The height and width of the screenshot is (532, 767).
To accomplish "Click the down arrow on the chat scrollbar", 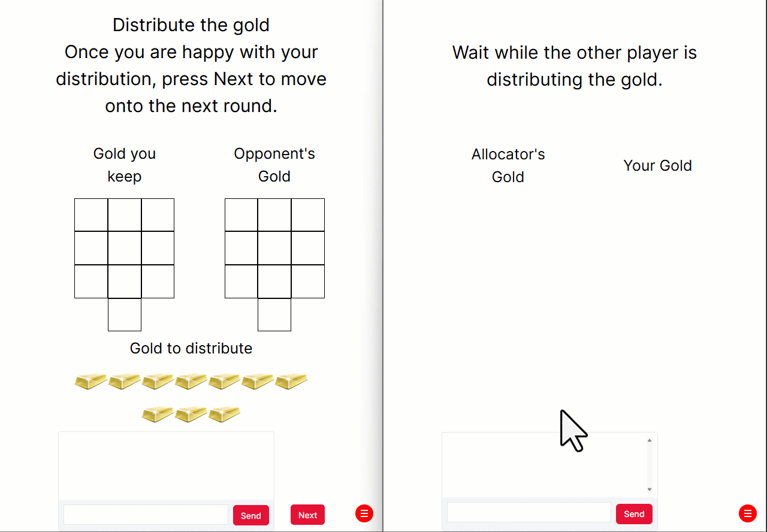I will (650, 489).
